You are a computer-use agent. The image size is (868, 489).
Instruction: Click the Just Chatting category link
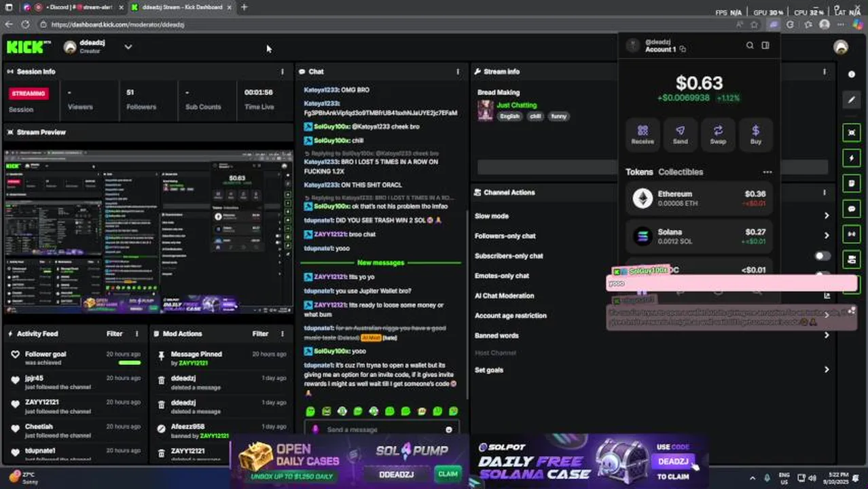click(516, 105)
